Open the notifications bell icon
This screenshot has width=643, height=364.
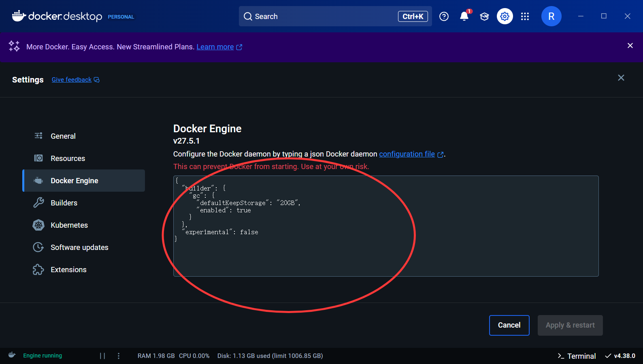[464, 16]
